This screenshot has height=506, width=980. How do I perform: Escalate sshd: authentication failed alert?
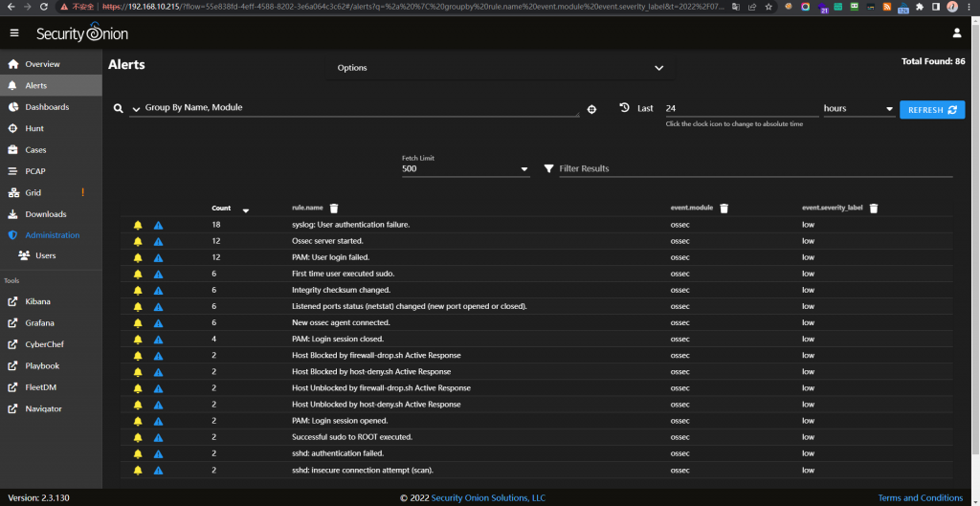click(158, 453)
